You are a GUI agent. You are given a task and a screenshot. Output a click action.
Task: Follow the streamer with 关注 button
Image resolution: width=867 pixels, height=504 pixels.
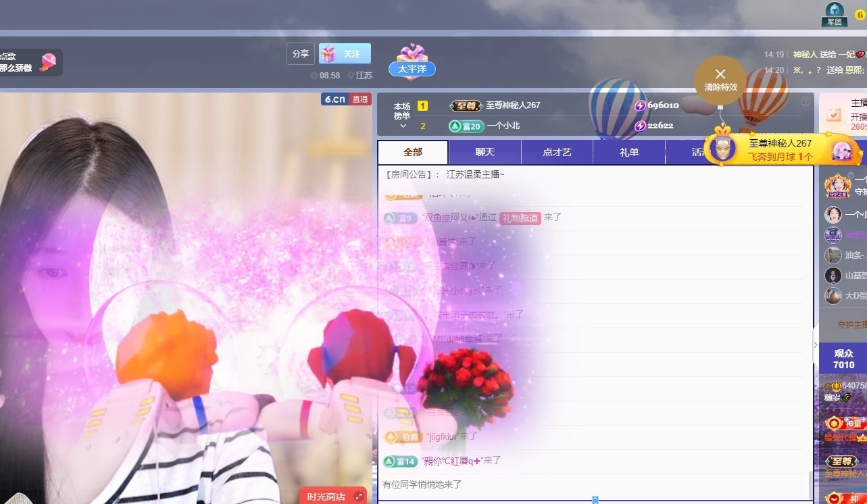[345, 54]
